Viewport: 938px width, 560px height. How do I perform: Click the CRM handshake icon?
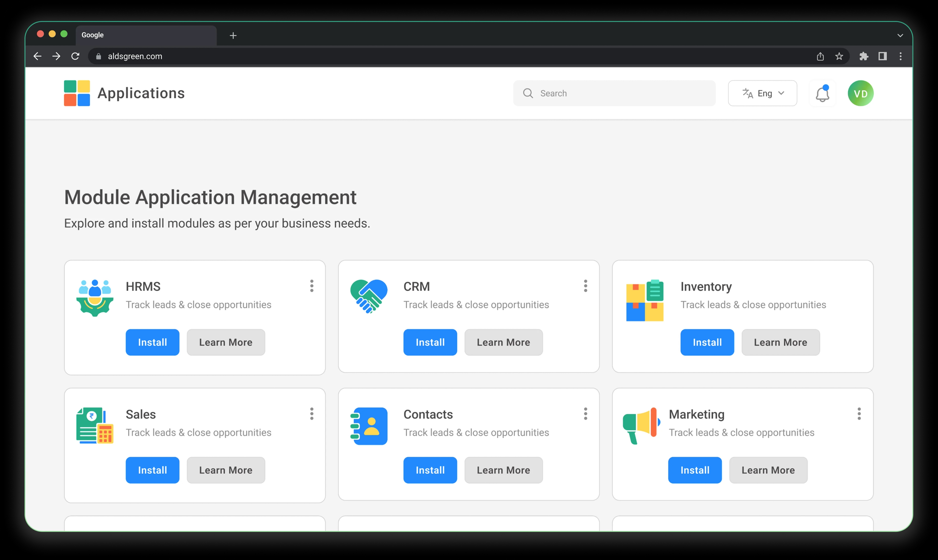tap(369, 296)
